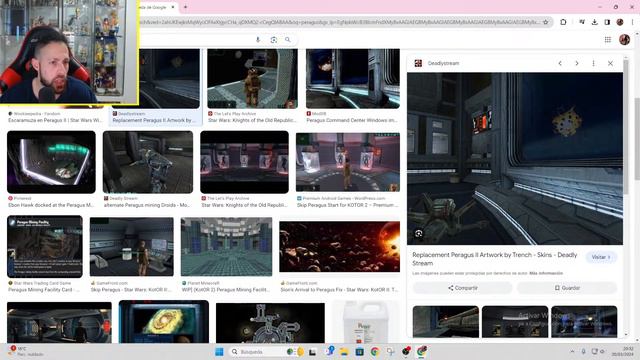Toggle the Chrome side panel
640x360 pixels.
click(x=607, y=22)
